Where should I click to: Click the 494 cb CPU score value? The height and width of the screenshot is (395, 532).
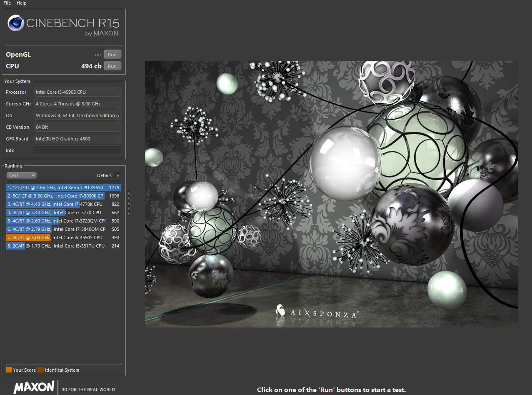tap(91, 66)
